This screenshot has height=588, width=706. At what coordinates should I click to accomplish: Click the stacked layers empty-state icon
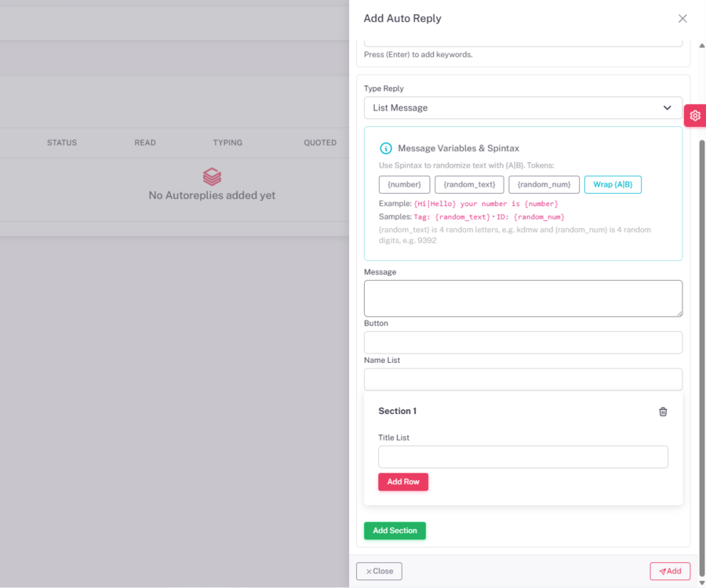coord(212,176)
